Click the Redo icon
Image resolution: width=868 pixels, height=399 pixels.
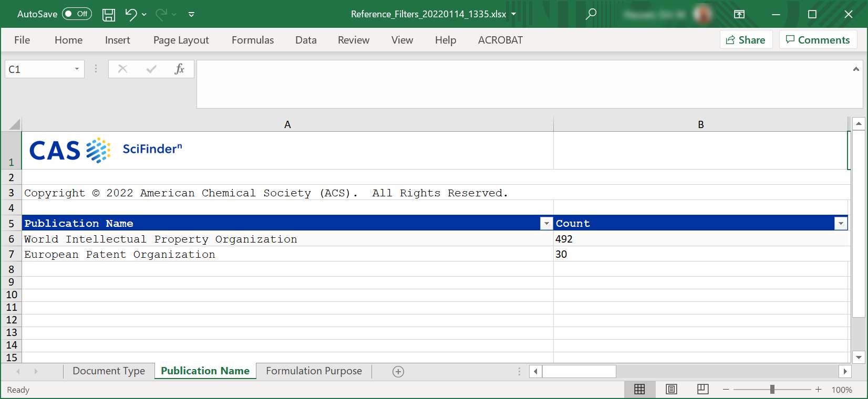pyautogui.click(x=161, y=14)
